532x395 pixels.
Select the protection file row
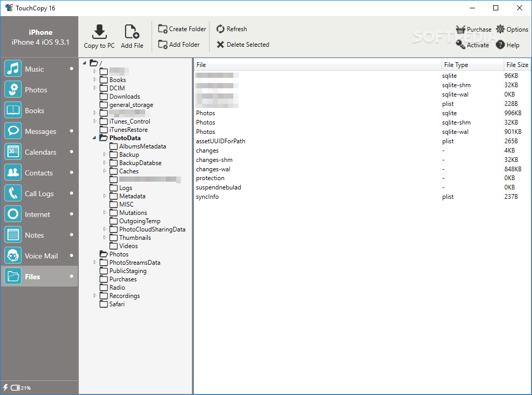(362, 178)
